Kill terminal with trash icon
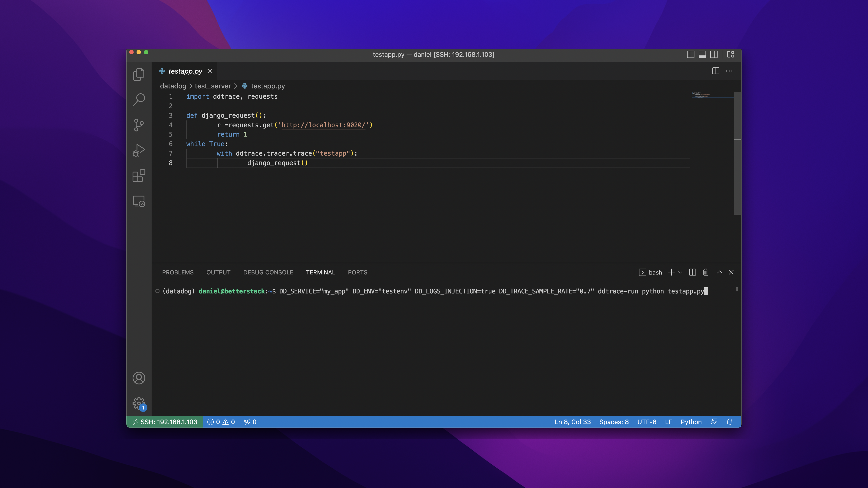The image size is (868, 488). (x=706, y=272)
